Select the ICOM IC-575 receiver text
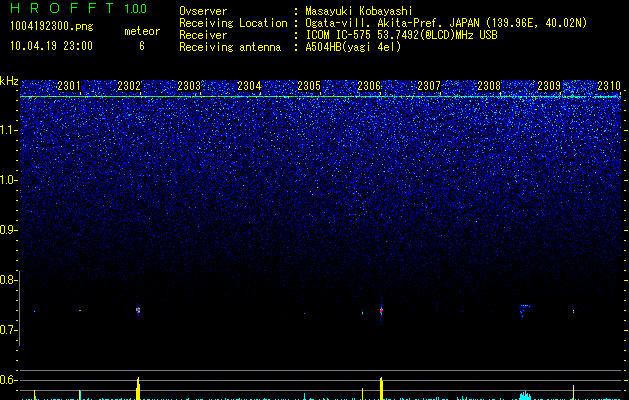 click(x=402, y=35)
